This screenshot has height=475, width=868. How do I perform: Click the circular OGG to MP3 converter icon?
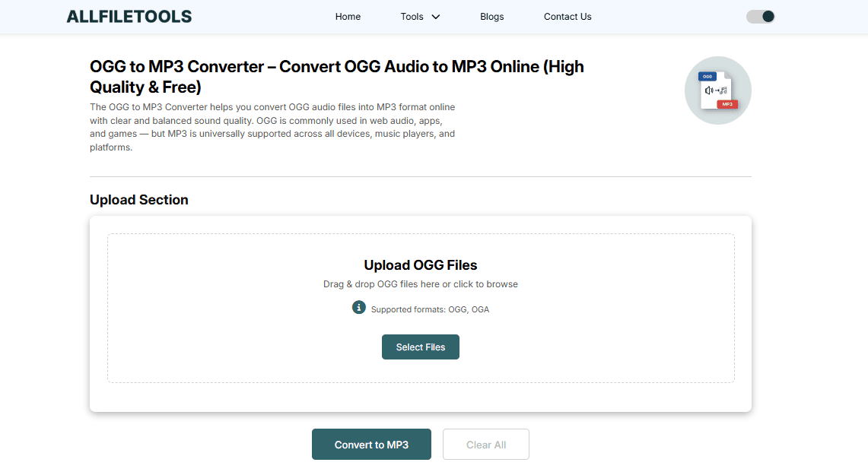pos(717,90)
